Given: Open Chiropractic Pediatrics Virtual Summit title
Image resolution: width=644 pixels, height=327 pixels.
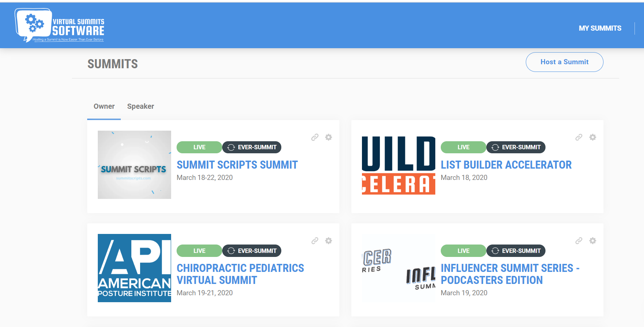Looking at the screenshot, I should (240, 274).
